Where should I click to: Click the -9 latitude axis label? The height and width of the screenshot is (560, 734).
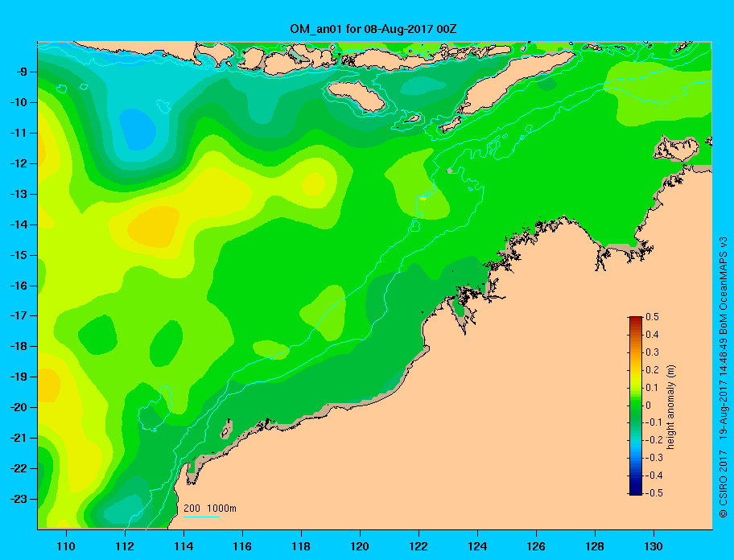click(x=20, y=72)
